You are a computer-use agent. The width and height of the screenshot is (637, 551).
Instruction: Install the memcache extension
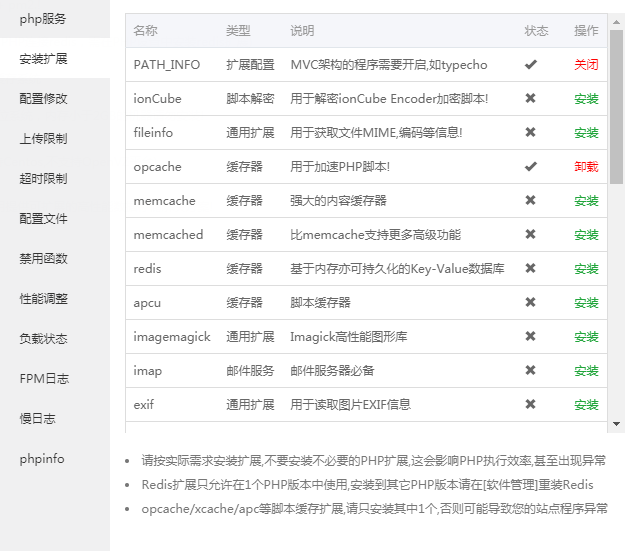pyautogui.click(x=586, y=200)
